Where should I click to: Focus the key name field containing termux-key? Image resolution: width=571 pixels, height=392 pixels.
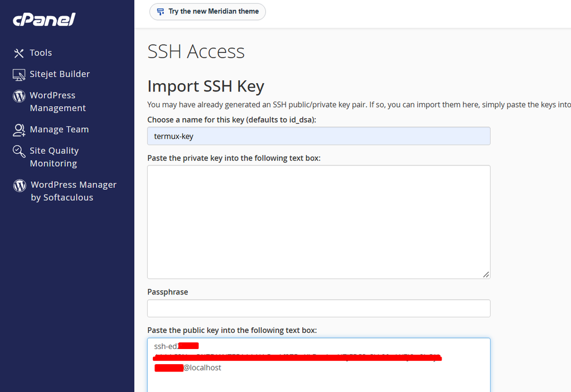coord(318,136)
